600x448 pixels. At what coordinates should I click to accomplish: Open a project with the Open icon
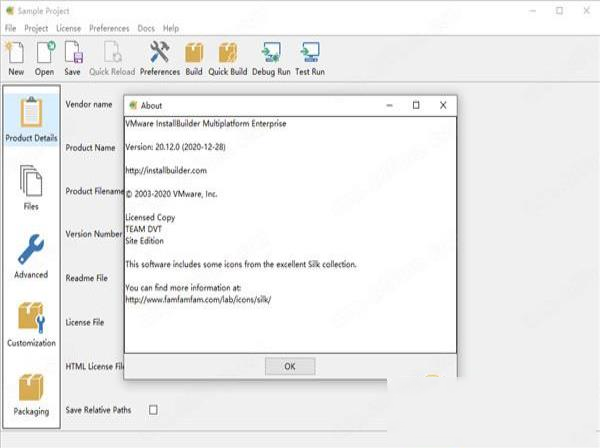point(45,56)
